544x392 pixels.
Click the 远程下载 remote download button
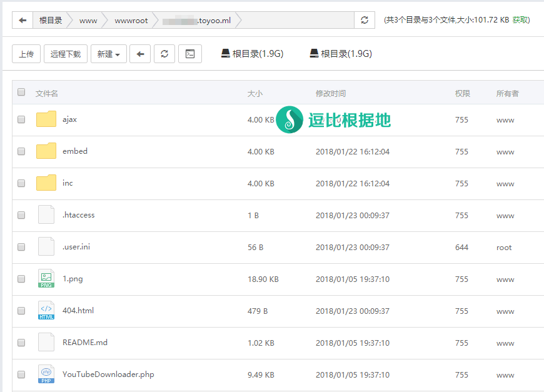[66, 54]
